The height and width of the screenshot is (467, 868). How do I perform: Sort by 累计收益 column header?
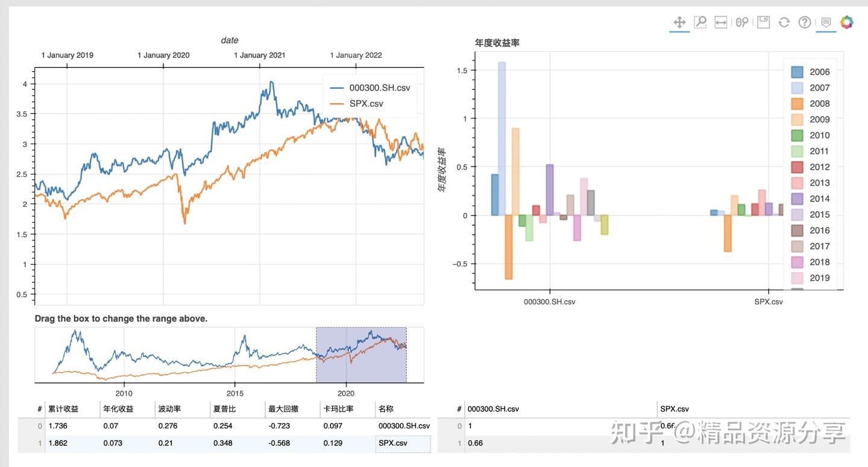pos(72,408)
